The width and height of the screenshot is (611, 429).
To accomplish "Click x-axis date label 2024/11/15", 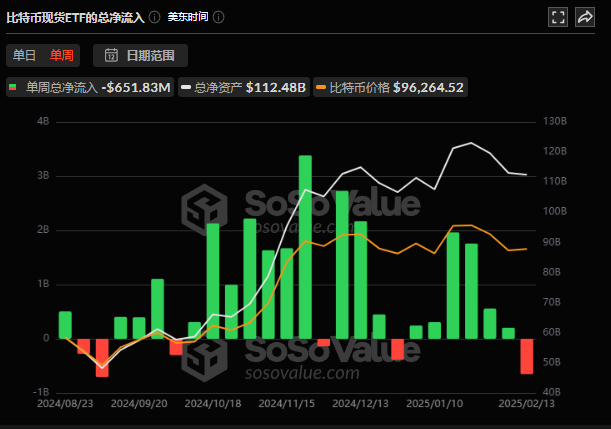I will click(x=286, y=404).
